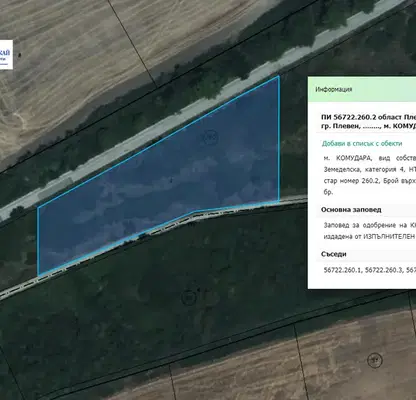Click the circled parcel number inside blue parcel
The width and height of the screenshot is (416, 400).
[x=210, y=137]
